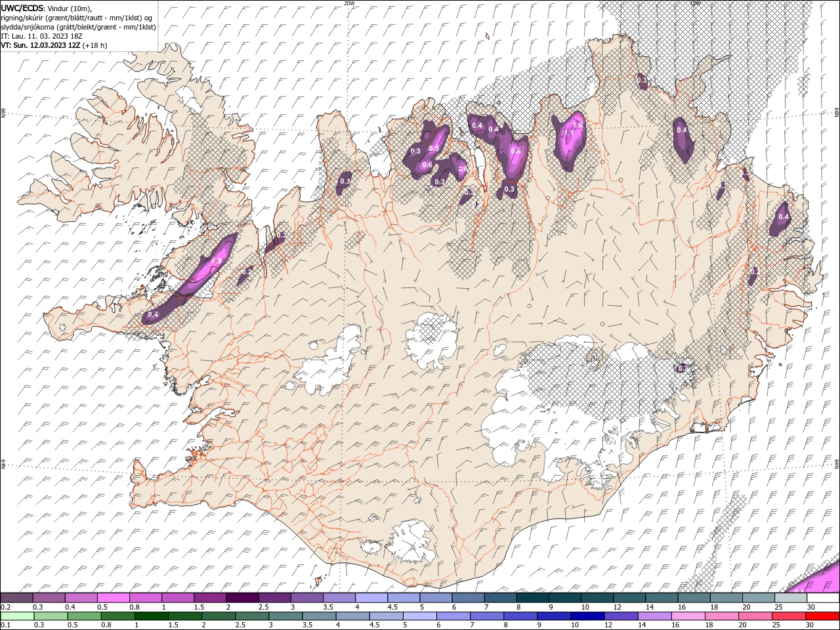The image size is (840, 630).
Task: Select the 0.2 swatch in the purple snow scale
Action: click(x=16, y=598)
